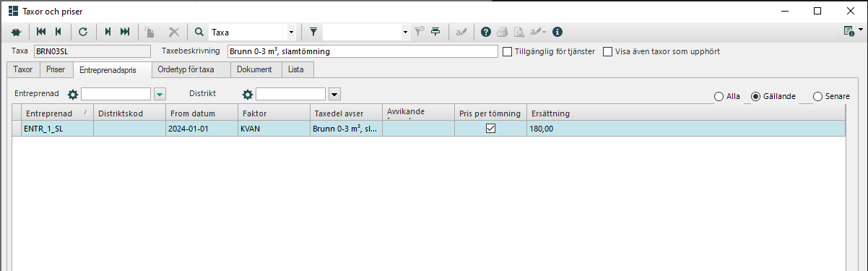Open help via question mark icon
Viewport: 868px width, 271px height.
click(486, 32)
